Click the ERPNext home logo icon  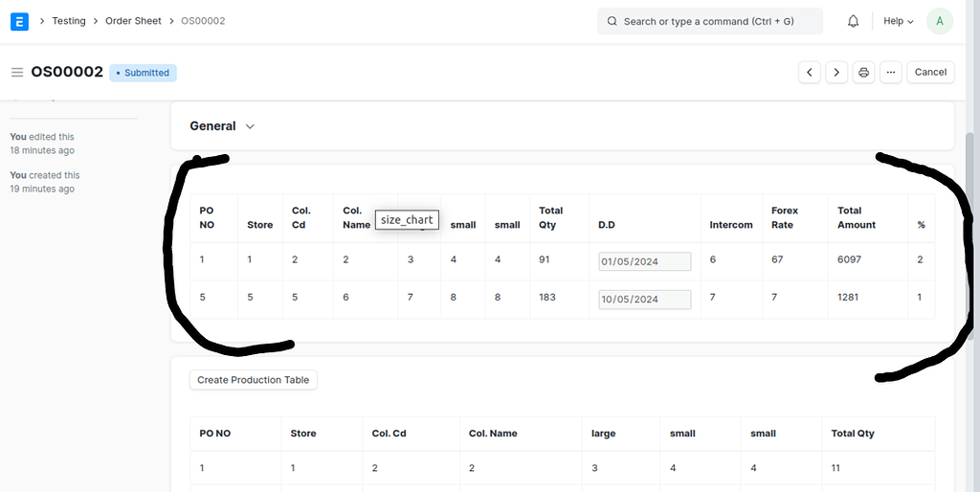click(19, 21)
